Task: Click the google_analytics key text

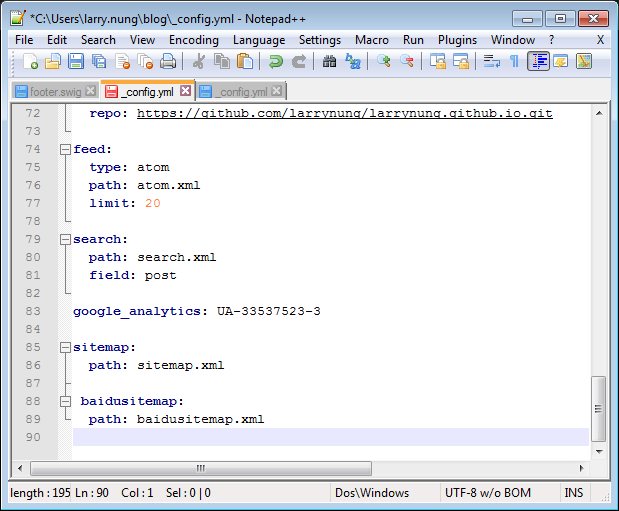Action: click(x=137, y=312)
